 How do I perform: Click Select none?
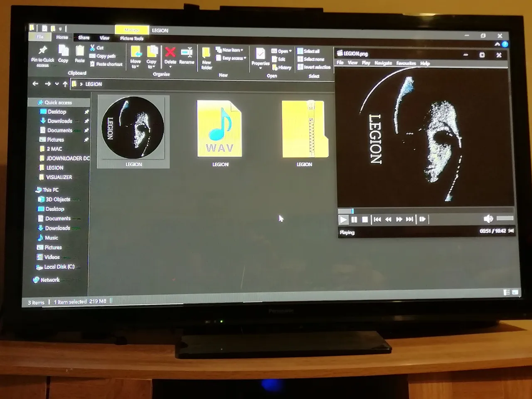tap(310, 59)
